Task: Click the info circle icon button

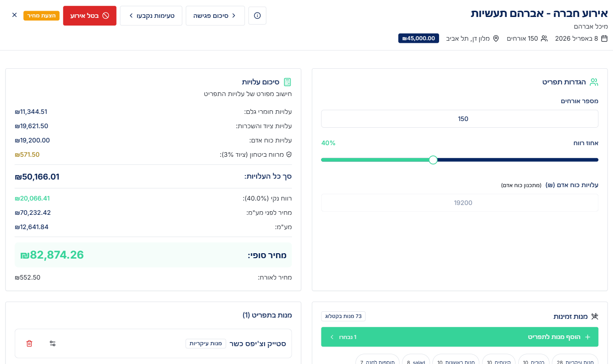Action: (257, 16)
